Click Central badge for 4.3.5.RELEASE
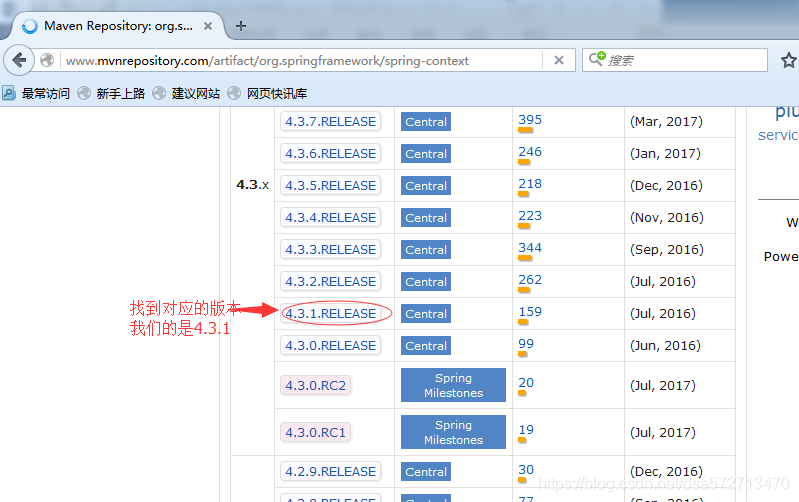799x502 pixels. [x=426, y=186]
